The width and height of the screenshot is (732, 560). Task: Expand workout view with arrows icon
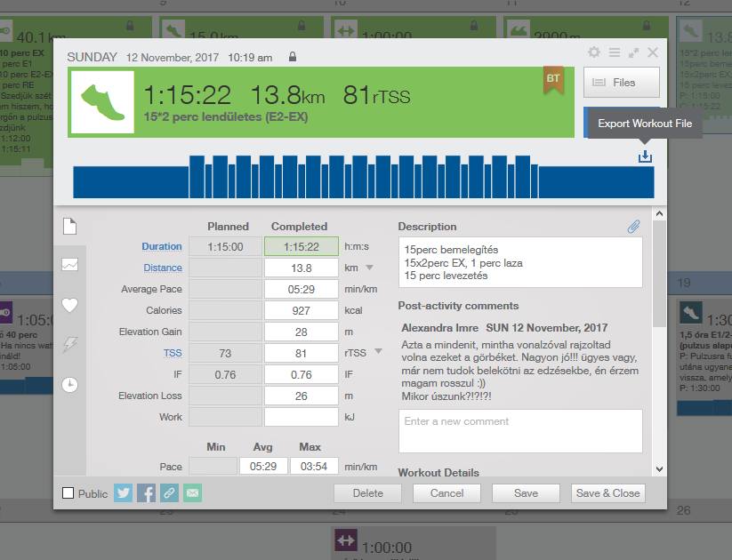pos(633,52)
